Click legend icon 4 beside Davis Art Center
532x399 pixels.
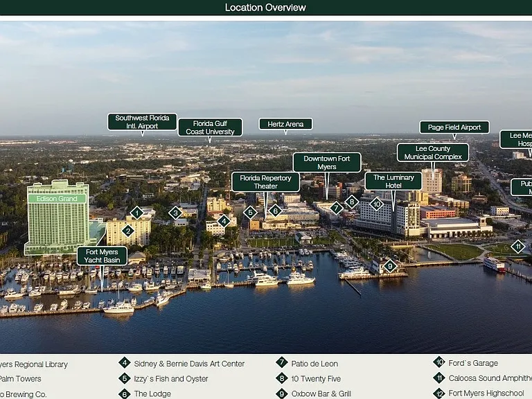[125, 363]
